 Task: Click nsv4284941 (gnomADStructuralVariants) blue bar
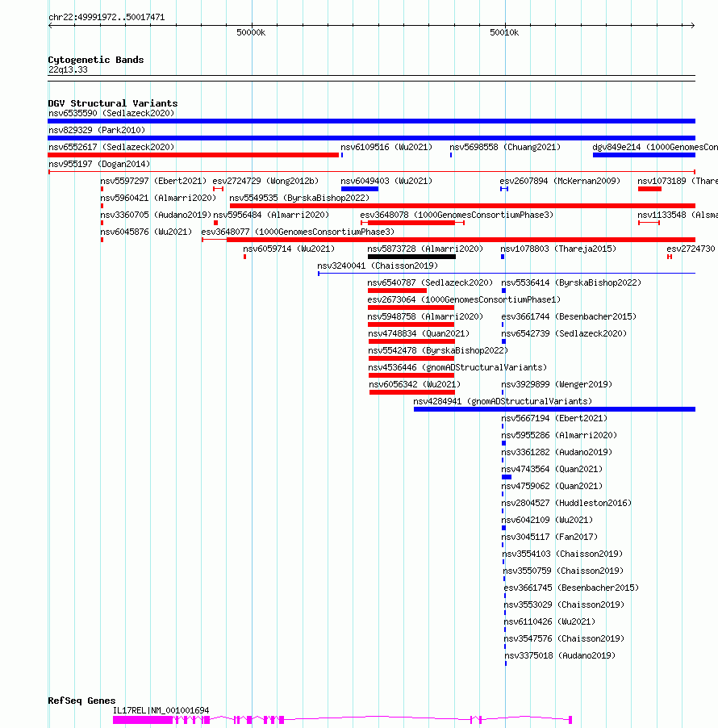[x=554, y=409]
